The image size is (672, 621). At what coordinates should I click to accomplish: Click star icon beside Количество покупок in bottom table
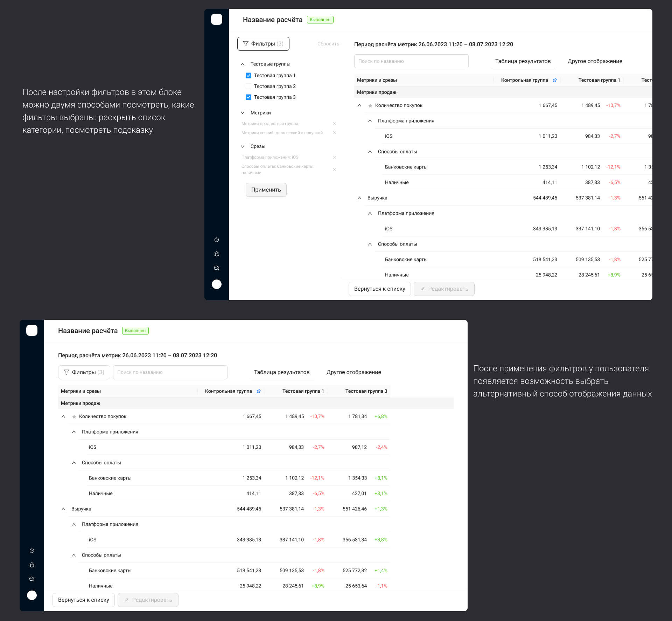click(74, 416)
